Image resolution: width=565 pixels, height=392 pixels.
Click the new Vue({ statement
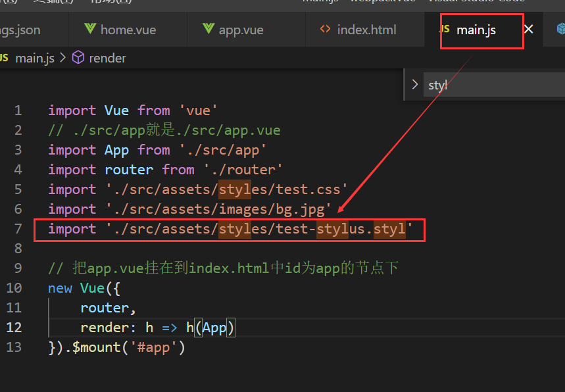coord(84,288)
